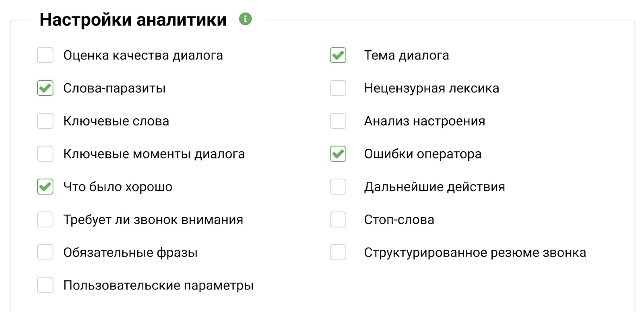
Task: Click the Стоп-слова label text
Action: coord(398,220)
